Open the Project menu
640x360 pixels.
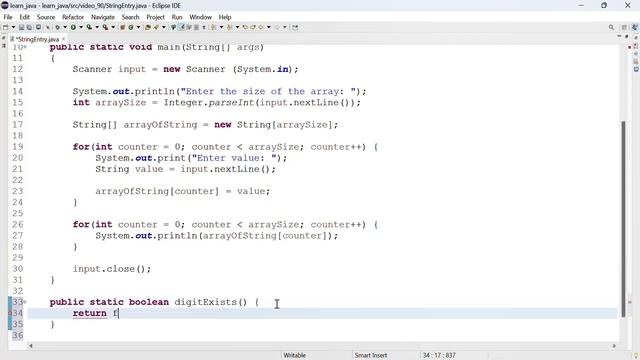coord(156,17)
